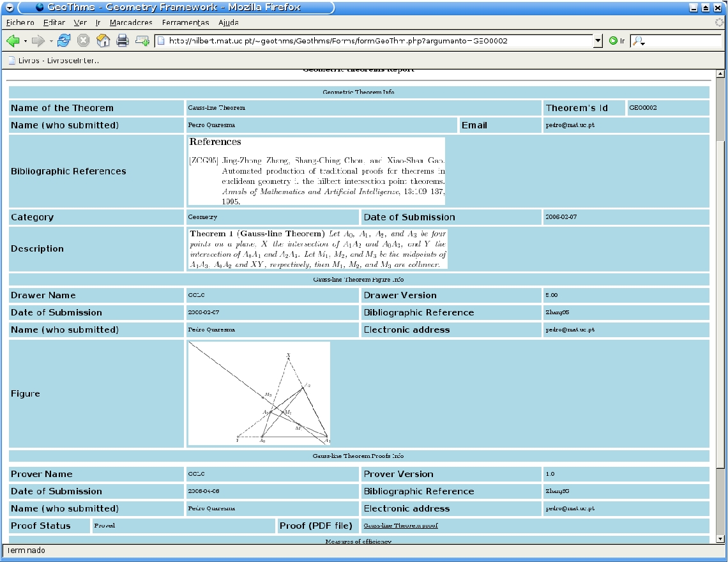Select the category value 'Geometry'
The image size is (728, 562).
[x=202, y=217]
